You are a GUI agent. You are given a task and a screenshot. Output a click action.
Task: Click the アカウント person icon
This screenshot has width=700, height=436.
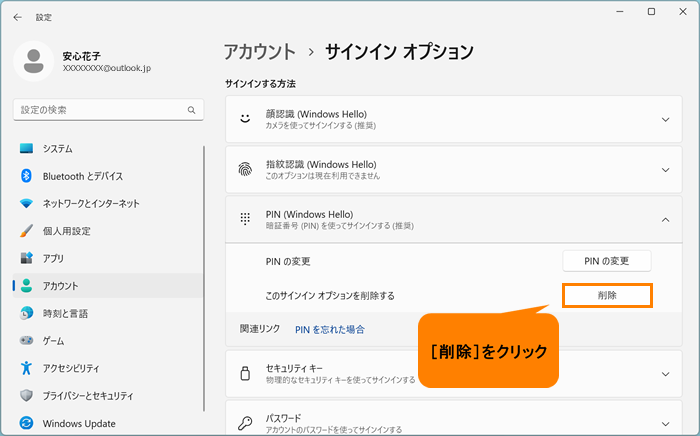click(26, 286)
